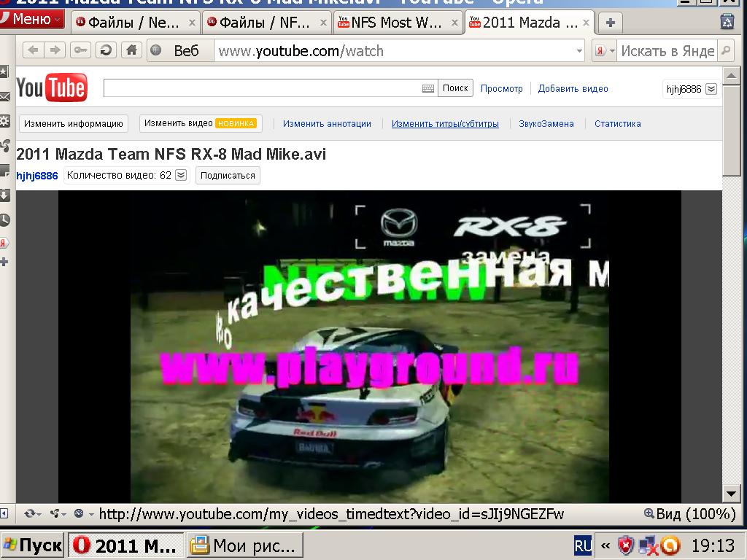Click the page scrollbar down arrow
Image resolution: width=747 pixels, height=560 pixels.
731,494
